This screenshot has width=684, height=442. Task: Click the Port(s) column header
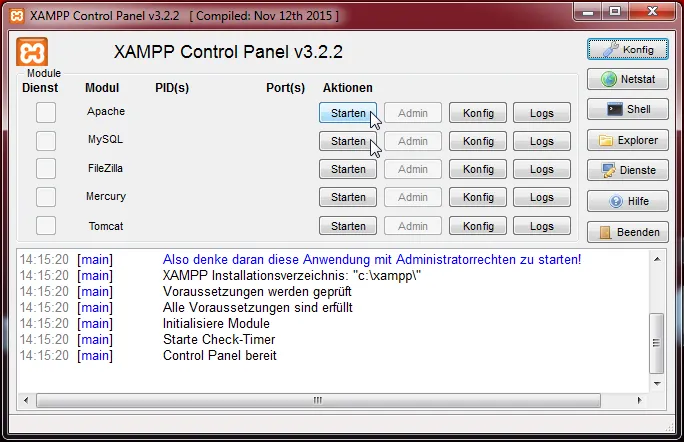285,88
